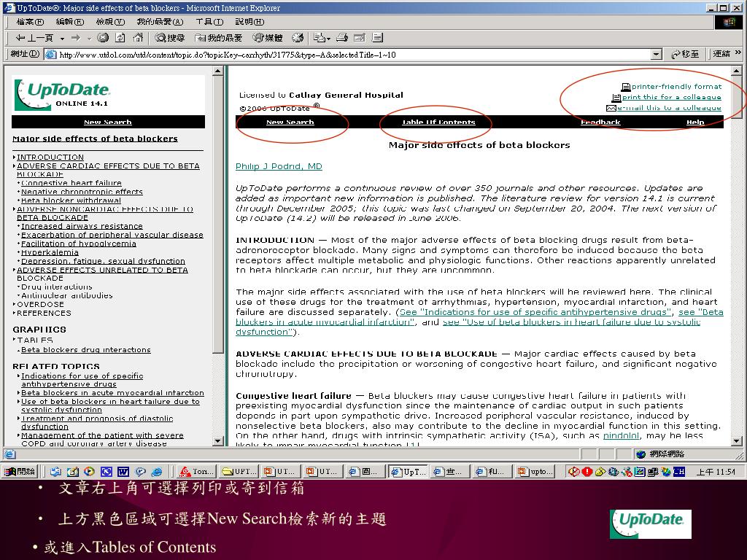Open the 媒體 Media toolbar button
Image resolution: width=747 pixels, height=560 pixels.
[x=268, y=38]
